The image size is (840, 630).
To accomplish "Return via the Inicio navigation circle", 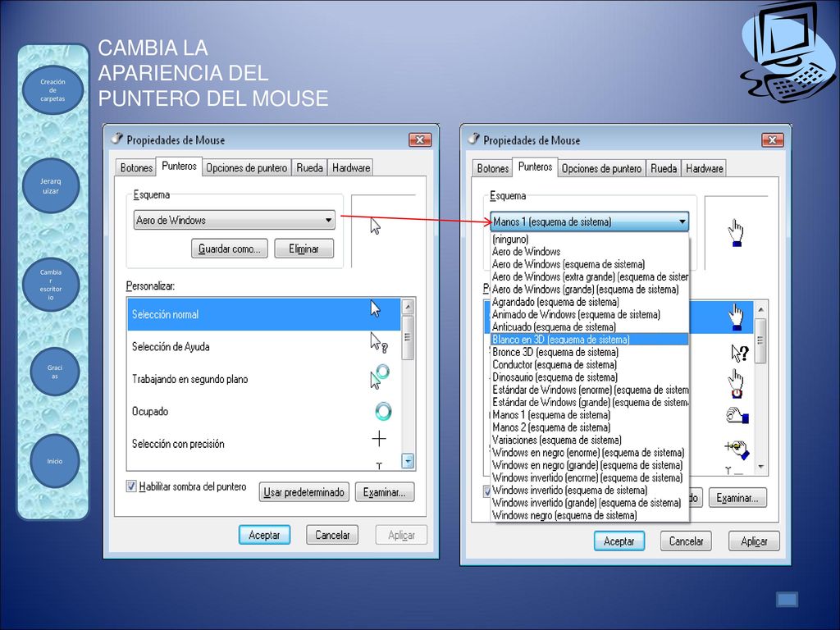I will (x=55, y=461).
